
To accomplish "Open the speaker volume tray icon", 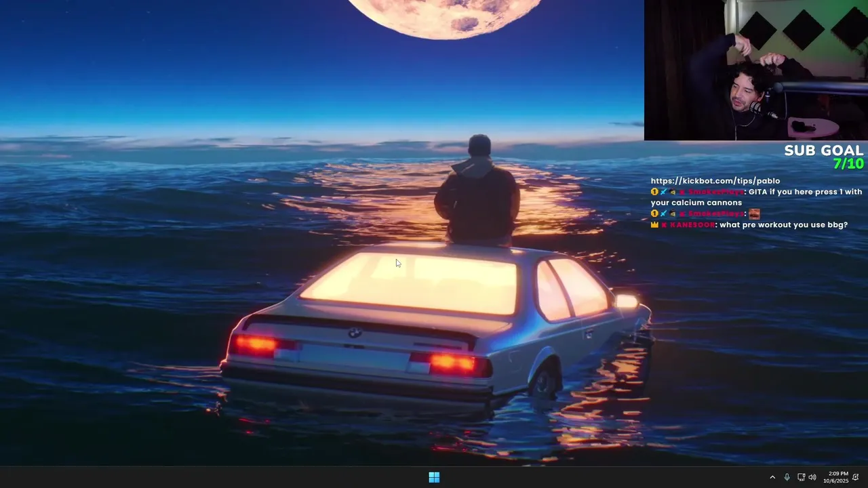I will 812,477.
